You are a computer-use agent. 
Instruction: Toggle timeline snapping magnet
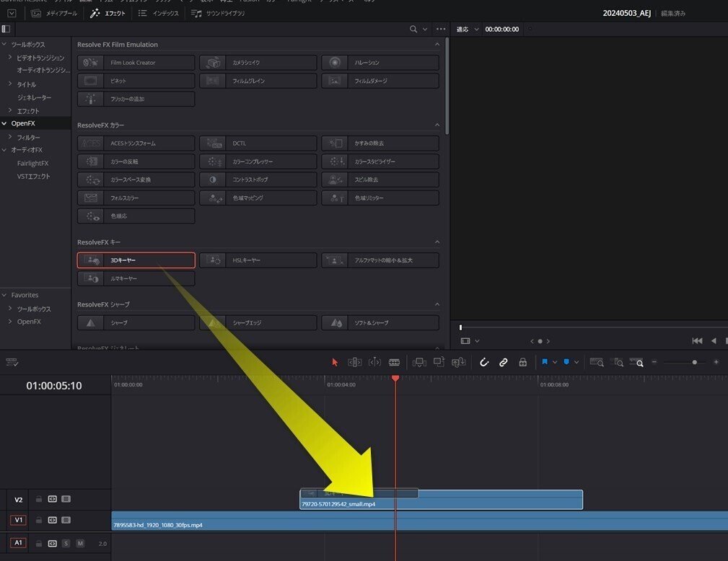click(484, 363)
